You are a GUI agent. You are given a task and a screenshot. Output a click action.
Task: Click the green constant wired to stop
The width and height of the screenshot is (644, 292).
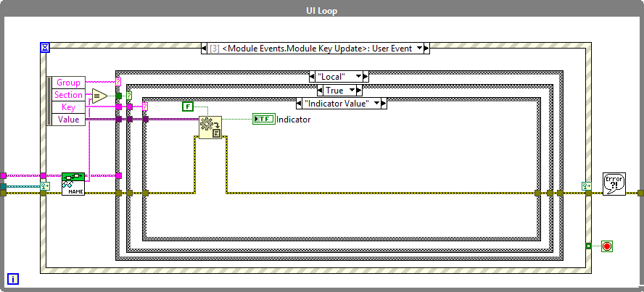pyautogui.click(x=588, y=246)
